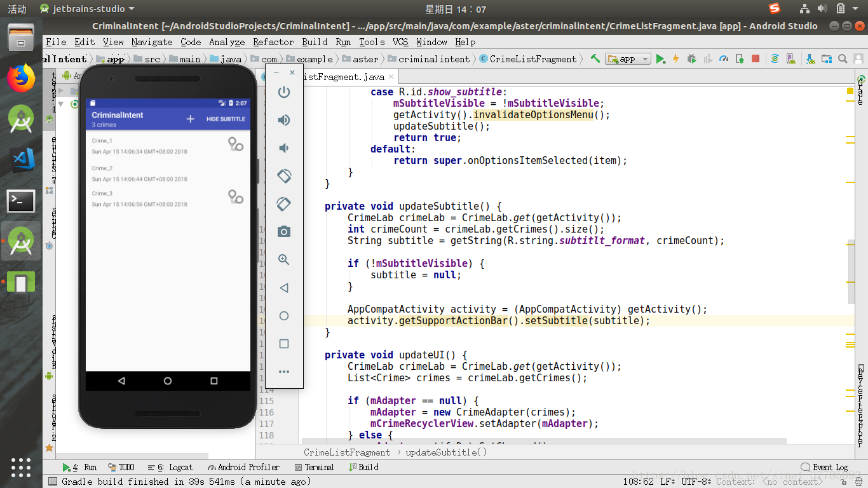This screenshot has width=868, height=488.
Task: Click updateSubtitle() in the editor breadcrumb
Action: pos(446,452)
